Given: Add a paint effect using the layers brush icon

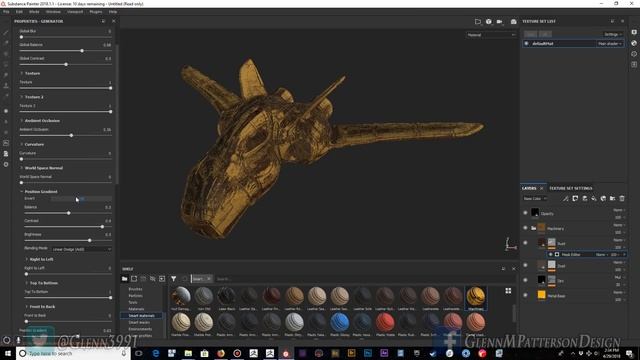Looking at the screenshot, I should (565, 199).
